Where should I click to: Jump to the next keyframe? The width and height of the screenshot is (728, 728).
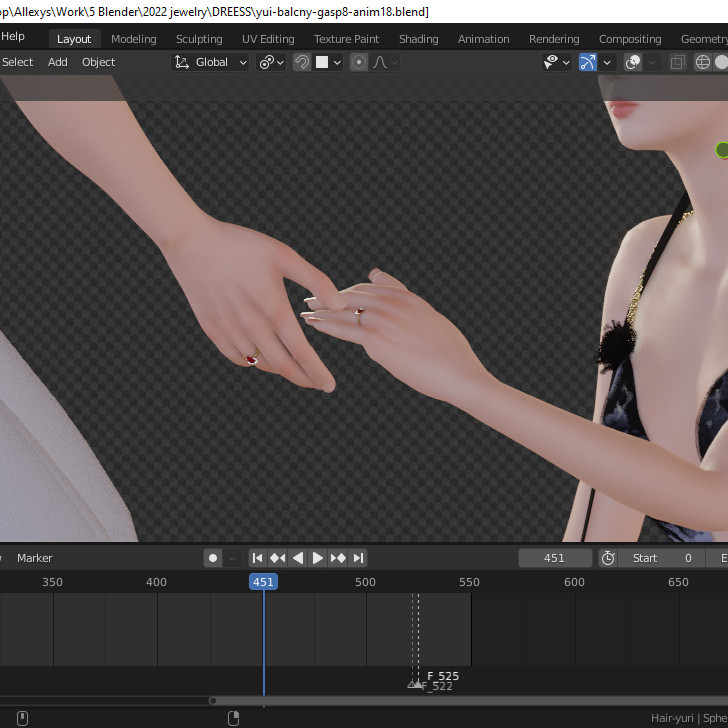pyautogui.click(x=338, y=558)
